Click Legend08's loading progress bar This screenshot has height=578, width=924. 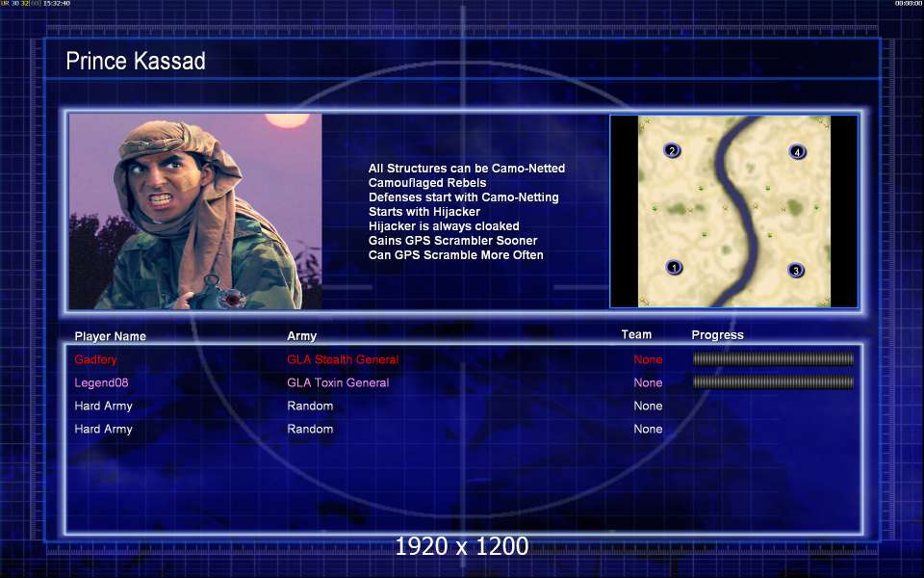(773, 382)
